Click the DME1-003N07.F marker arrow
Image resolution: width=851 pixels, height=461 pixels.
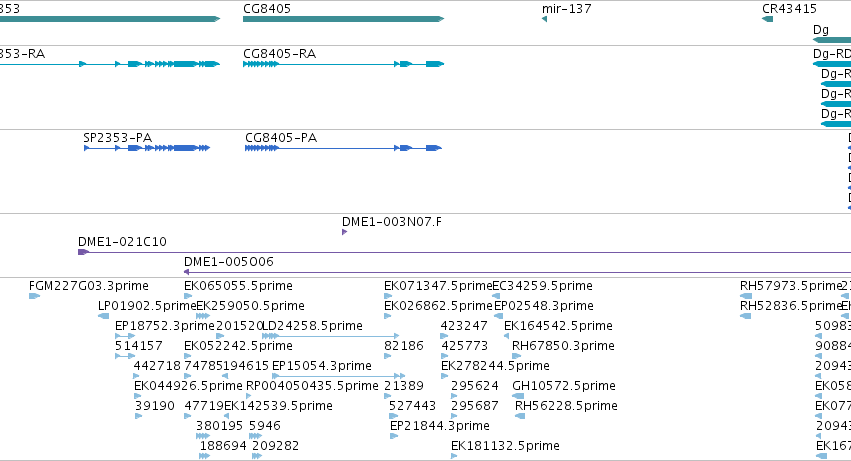coord(344,232)
